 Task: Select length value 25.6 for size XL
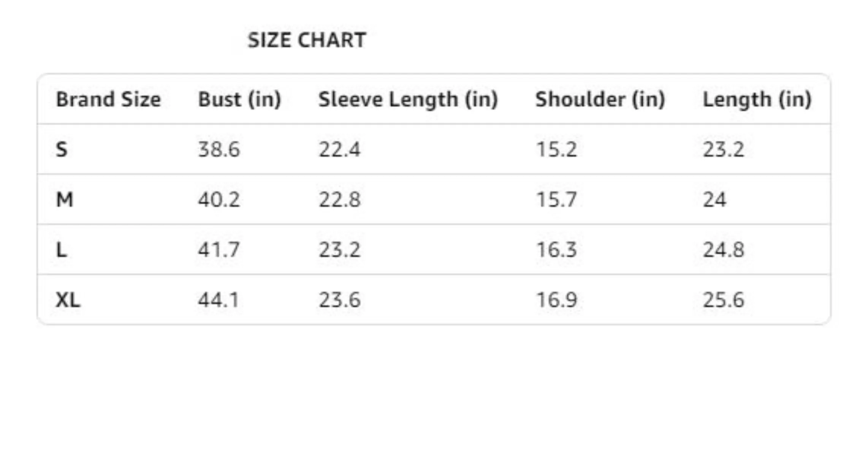pyautogui.click(x=723, y=300)
